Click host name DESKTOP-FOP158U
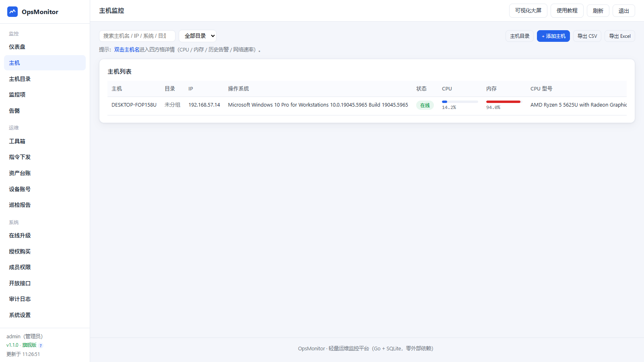Viewport: 644px width, 362px height. [x=134, y=105]
